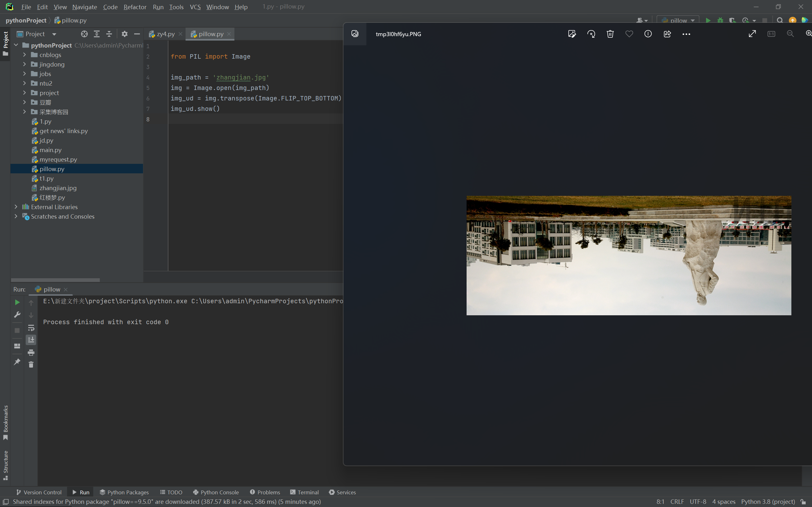Click the print icon in Run panel

(31, 352)
